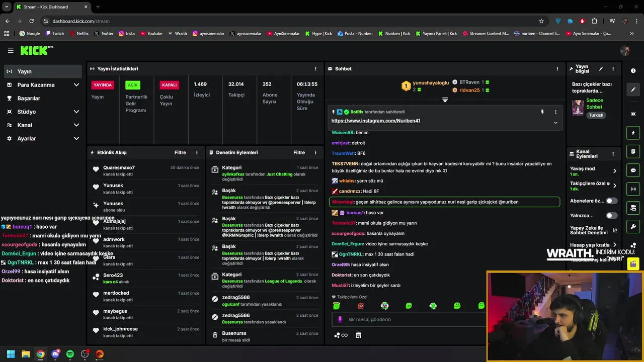Open the pinned Instagram Nuriben41 link
This screenshot has width=644, height=362.
(x=375, y=121)
